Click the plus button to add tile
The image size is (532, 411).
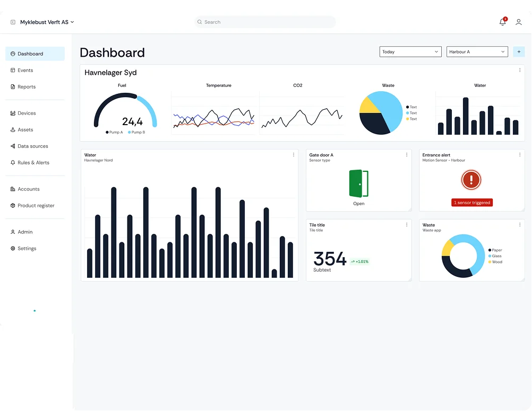coord(519,52)
